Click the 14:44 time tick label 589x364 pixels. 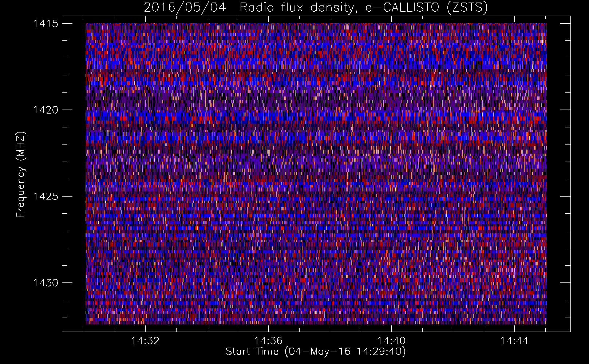(514, 341)
